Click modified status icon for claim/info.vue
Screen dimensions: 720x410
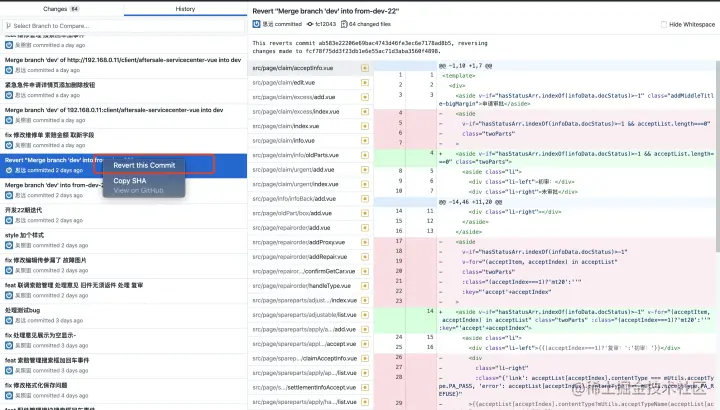pyautogui.click(x=365, y=140)
